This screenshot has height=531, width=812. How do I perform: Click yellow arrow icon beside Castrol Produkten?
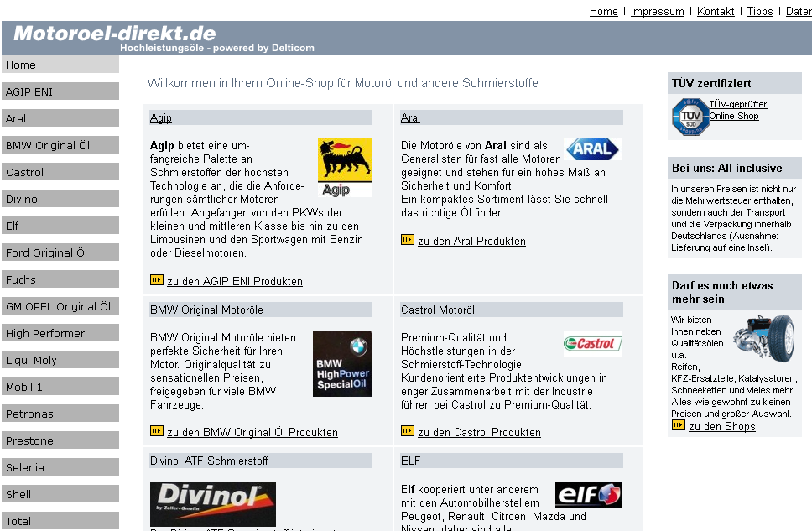click(x=408, y=431)
